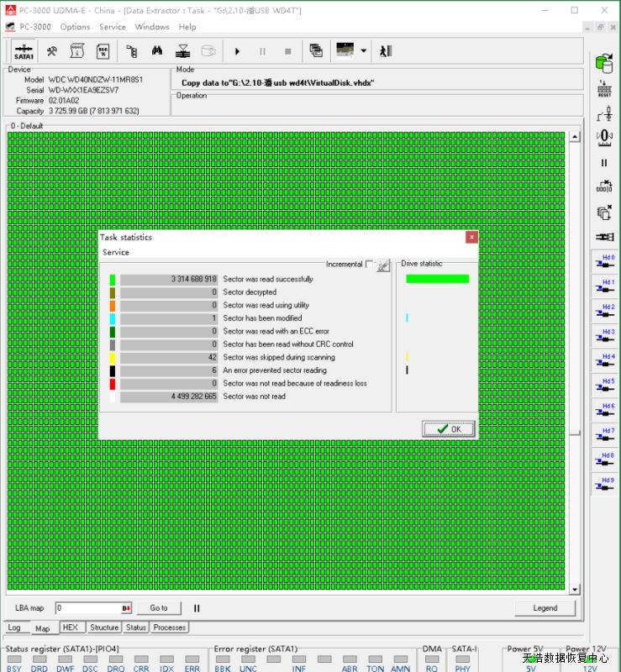Click the SATA1 port toolbar icon

24,50
